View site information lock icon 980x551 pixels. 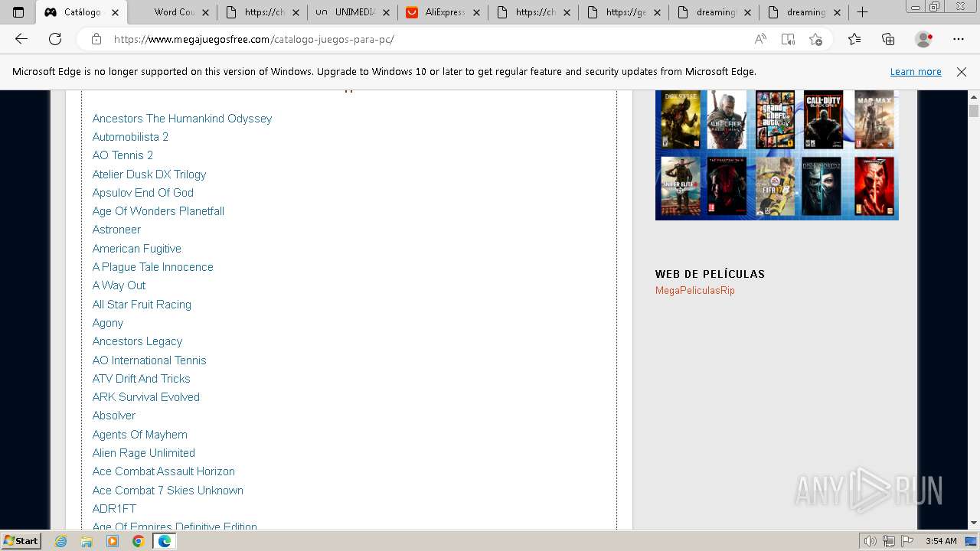[x=96, y=39]
